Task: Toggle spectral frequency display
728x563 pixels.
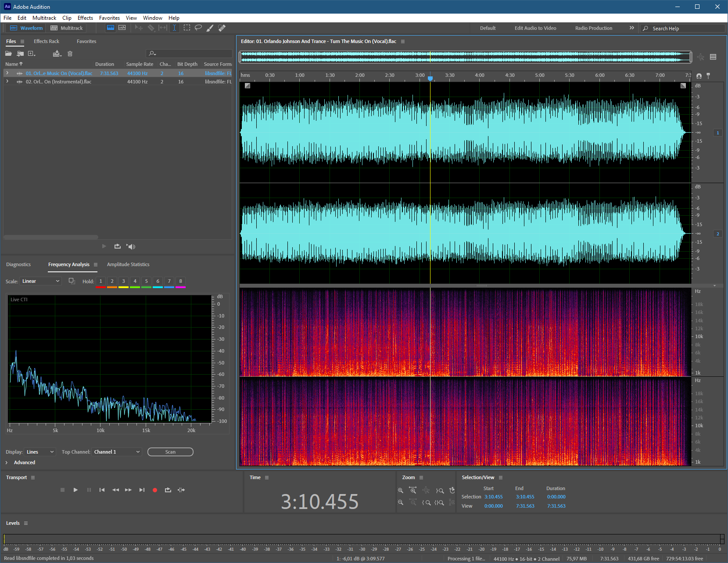Action: 111,28
